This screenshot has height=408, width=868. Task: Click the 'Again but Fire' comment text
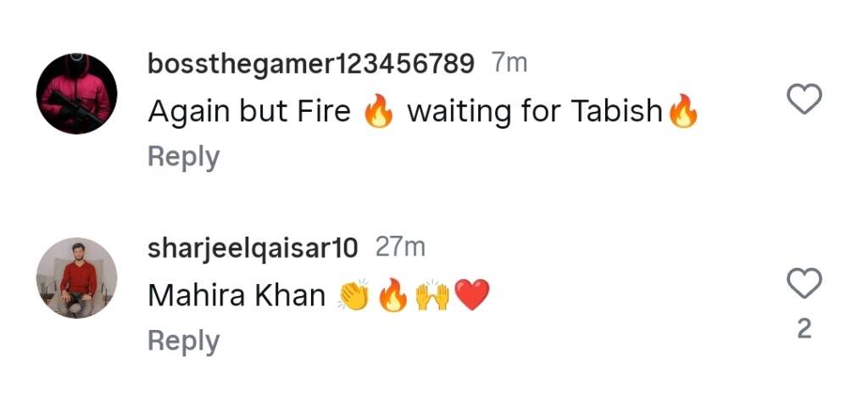click(x=248, y=112)
